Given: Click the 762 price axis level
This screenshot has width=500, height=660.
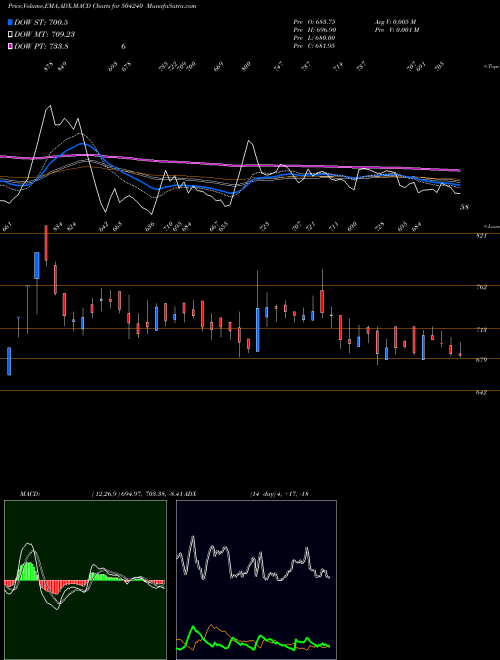Looking at the screenshot, I should pyautogui.click(x=481, y=287).
